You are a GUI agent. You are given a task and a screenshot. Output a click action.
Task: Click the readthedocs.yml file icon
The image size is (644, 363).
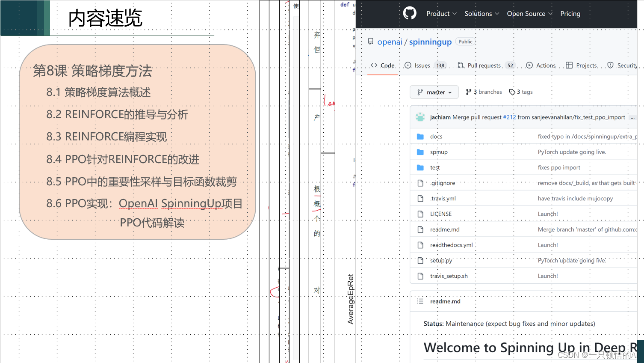tap(420, 245)
